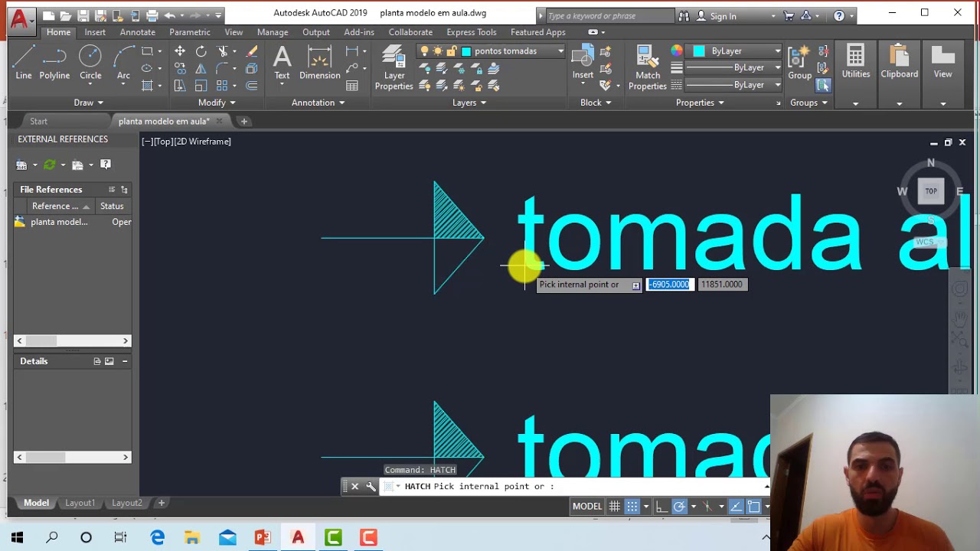
Task: Click the MODEL space status button
Action: (x=587, y=506)
